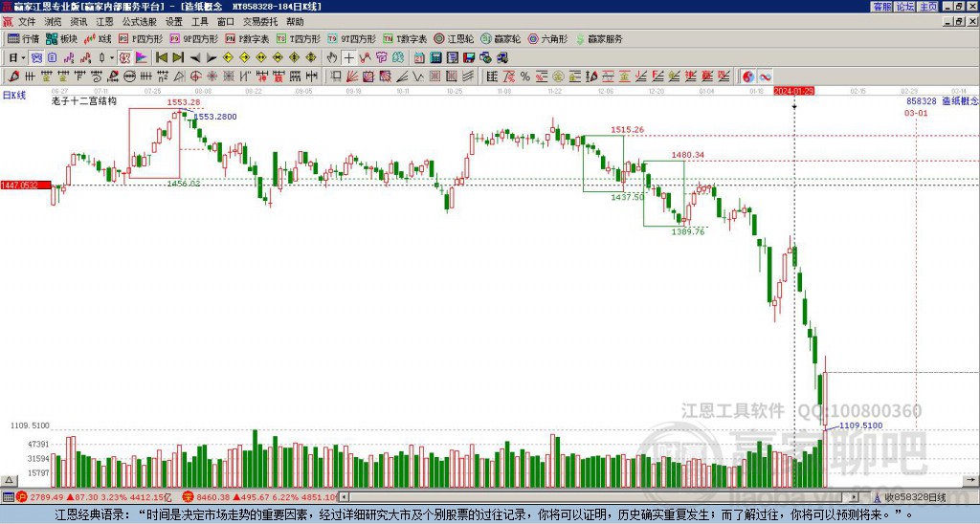Click the first yellow diamond arrow icon

tap(228, 58)
